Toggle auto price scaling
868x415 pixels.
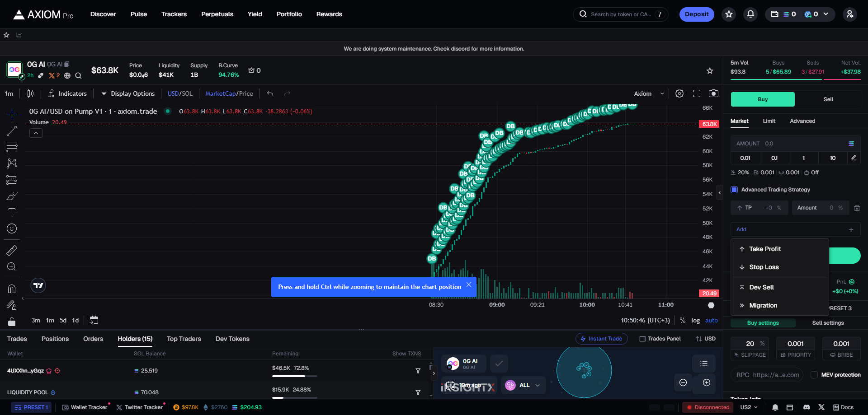click(x=712, y=320)
